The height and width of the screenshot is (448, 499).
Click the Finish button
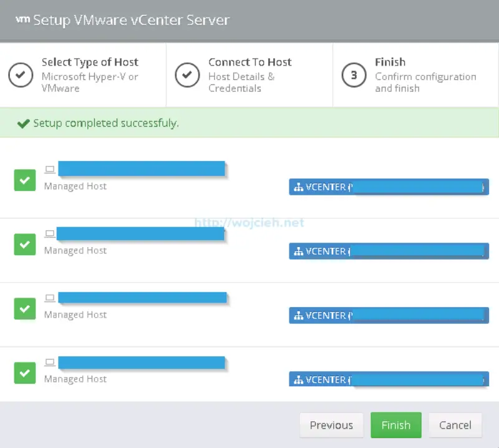pos(396,425)
